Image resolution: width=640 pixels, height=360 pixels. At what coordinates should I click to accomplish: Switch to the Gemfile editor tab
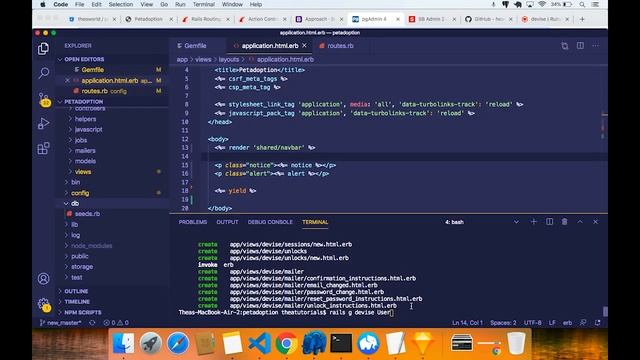coord(195,46)
